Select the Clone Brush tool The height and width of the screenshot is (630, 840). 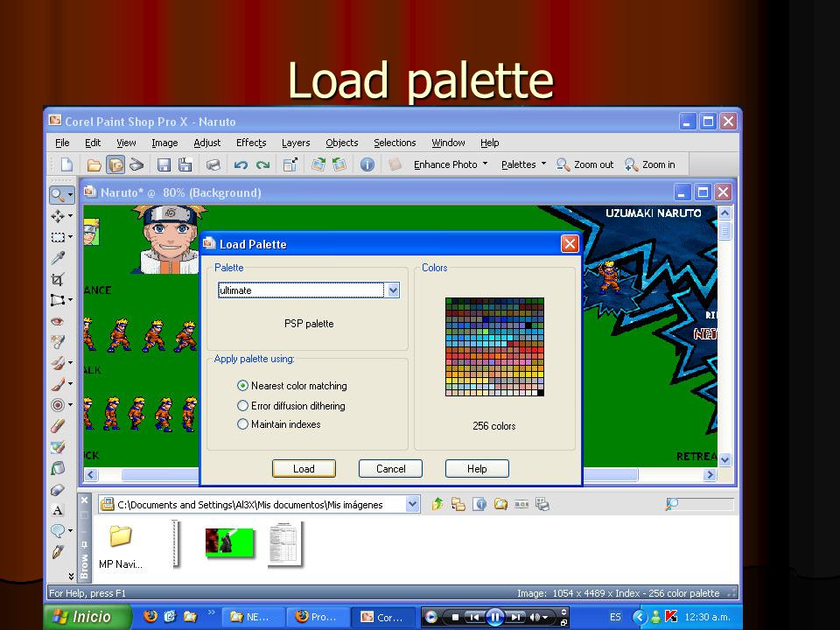tap(58, 362)
